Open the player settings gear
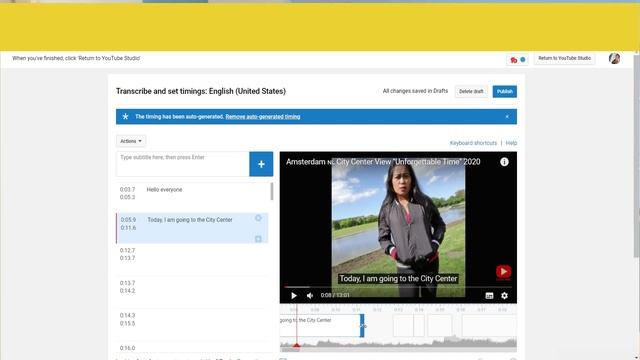The width and height of the screenshot is (640, 360). 504,296
